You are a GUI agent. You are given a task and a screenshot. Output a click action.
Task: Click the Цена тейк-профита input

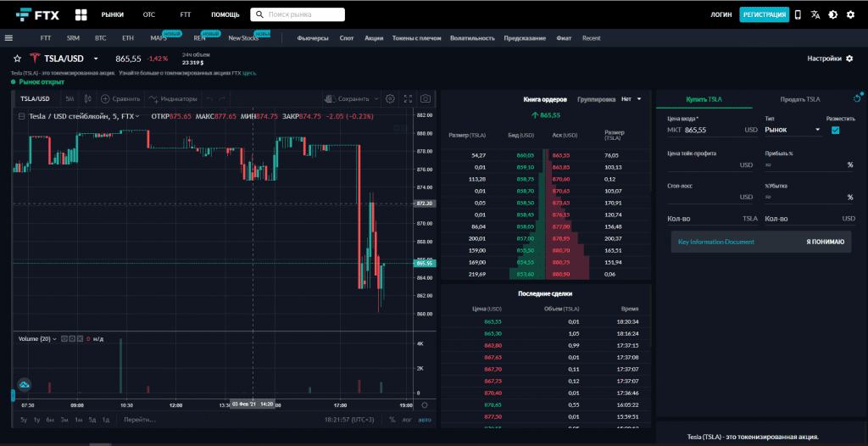click(711, 165)
